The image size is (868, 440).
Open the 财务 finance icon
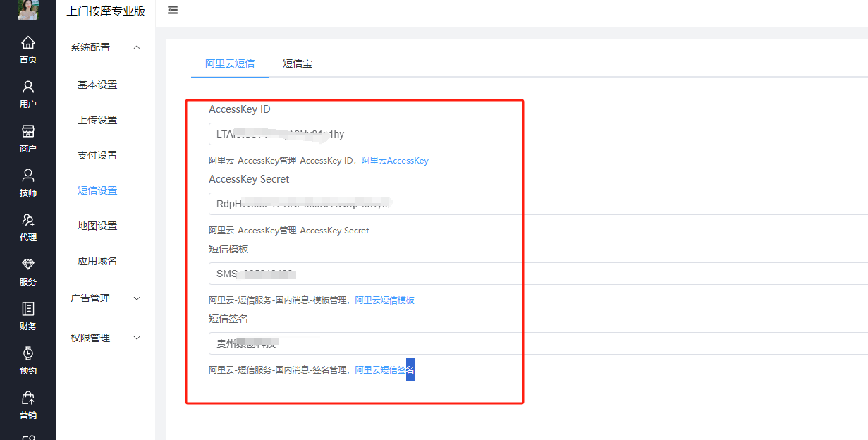28,309
